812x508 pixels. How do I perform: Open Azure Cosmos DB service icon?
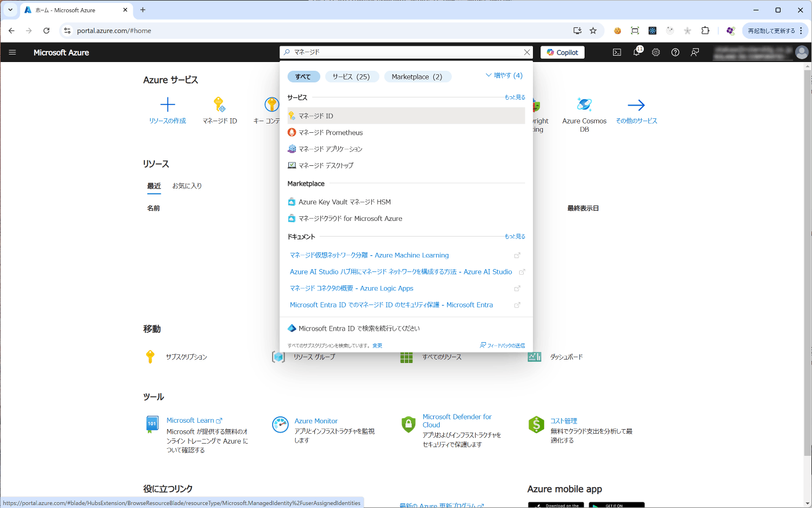click(x=584, y=104)
